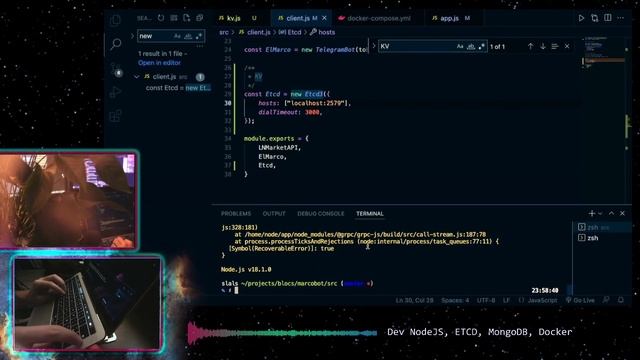Change encoding via UTF-8 status
The image size is (640, 360).
click(x=486, y=300)
